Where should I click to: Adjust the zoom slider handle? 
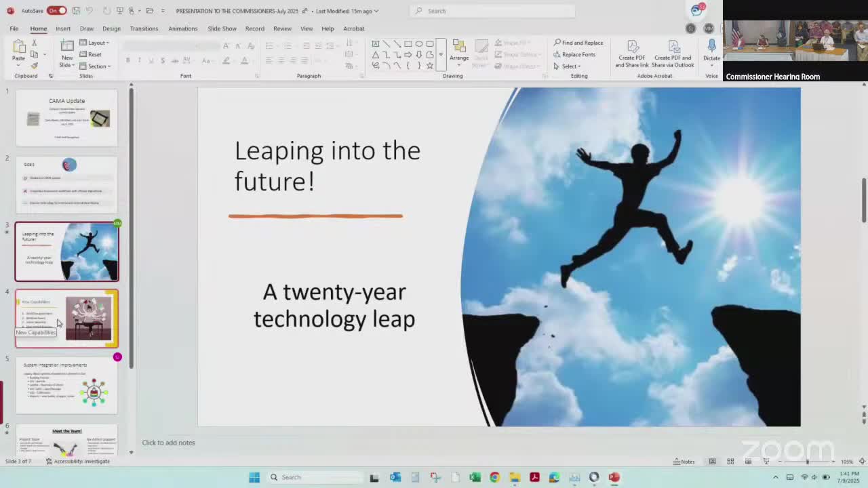pos(807,462)
